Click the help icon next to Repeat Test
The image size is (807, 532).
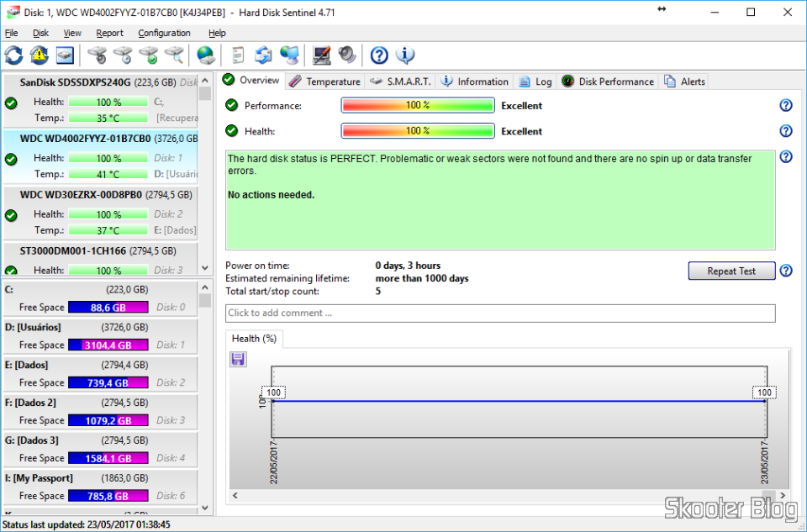(786, 271)
